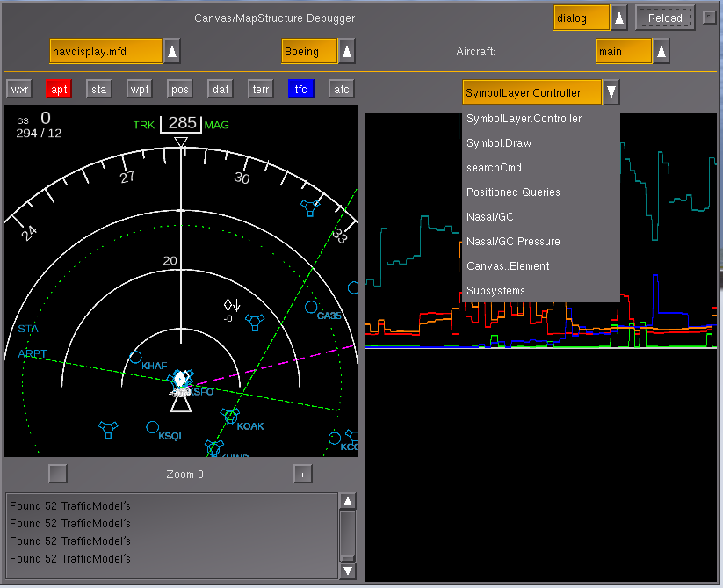
Task: Click the CA35 airport circle symbol
Action: (311, 307)
